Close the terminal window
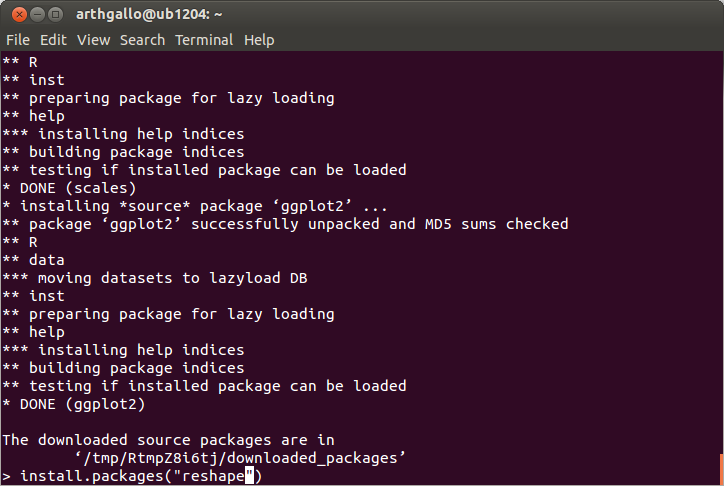The width and height of the screenshot is (724, 486). [x=19, y=15]
